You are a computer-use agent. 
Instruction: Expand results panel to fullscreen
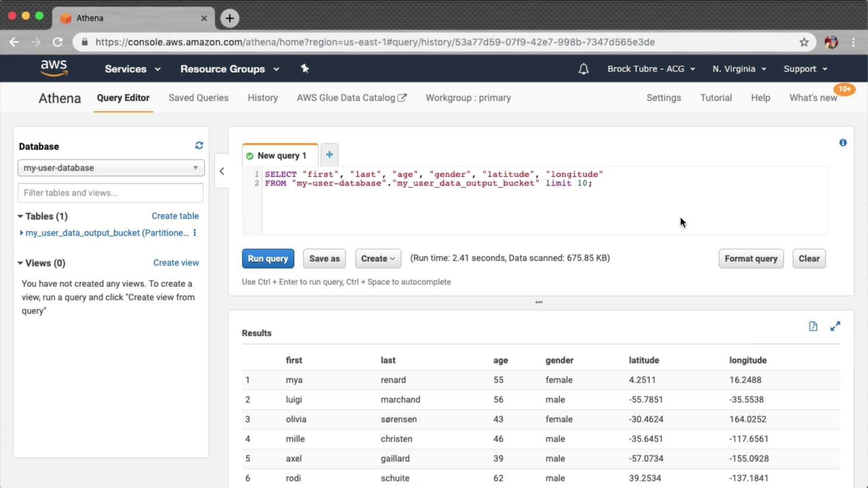[835, 326]
